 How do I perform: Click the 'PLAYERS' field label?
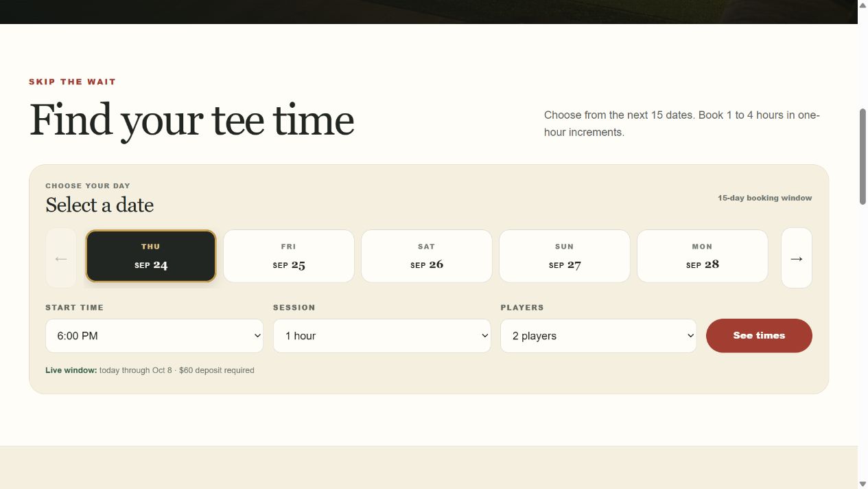point(522,308)
